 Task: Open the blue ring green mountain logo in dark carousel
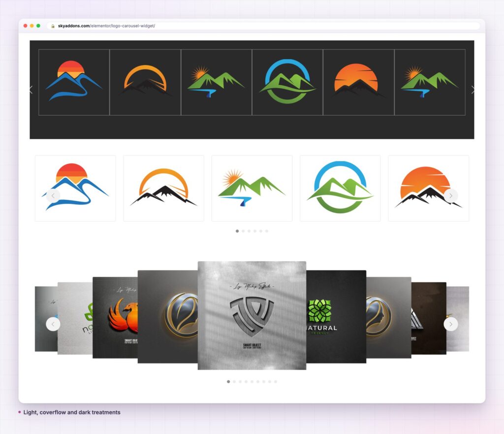[x=287, y=82]
